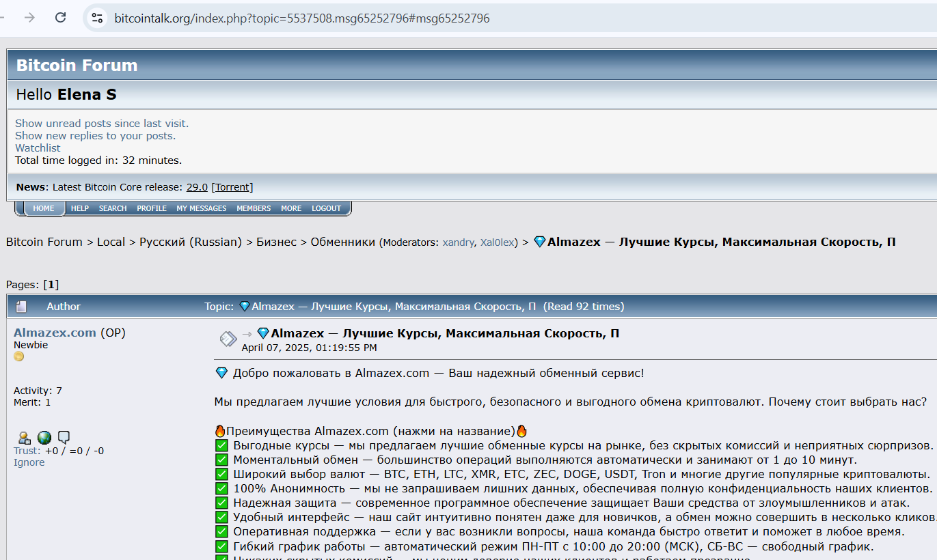Click Almazex topic title in breadcrumb
Image resolution: width=937 pixels, height=560 pixels.
tap(714, 242)
